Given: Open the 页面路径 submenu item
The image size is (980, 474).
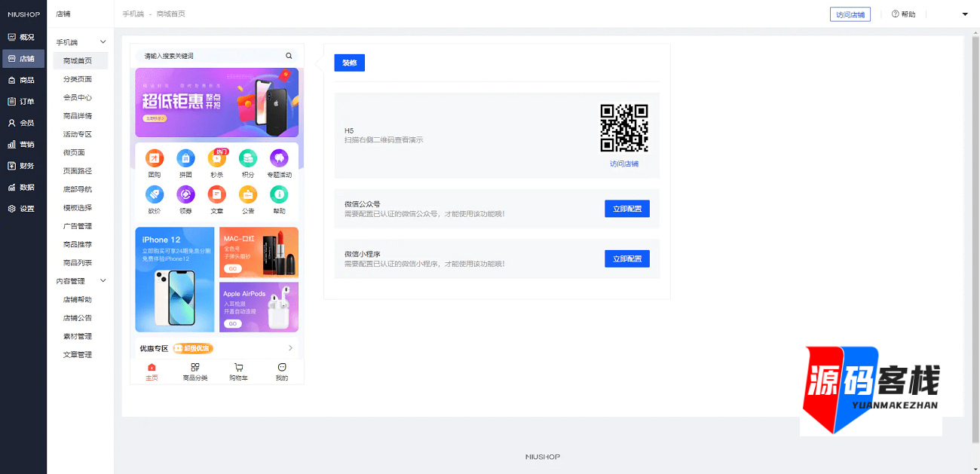Looking at the screenshot, I should point(78,171).
